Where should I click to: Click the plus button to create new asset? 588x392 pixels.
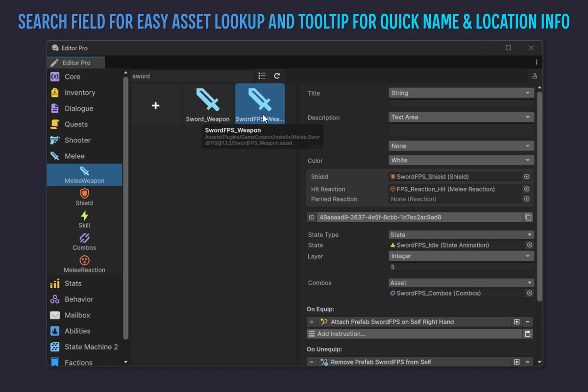(155, 105)
